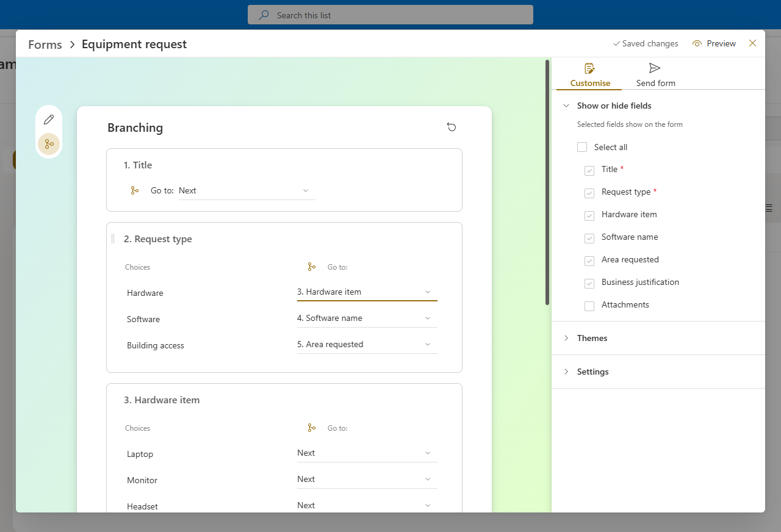Click the Saved changes checkmark

tap(616, 43)
